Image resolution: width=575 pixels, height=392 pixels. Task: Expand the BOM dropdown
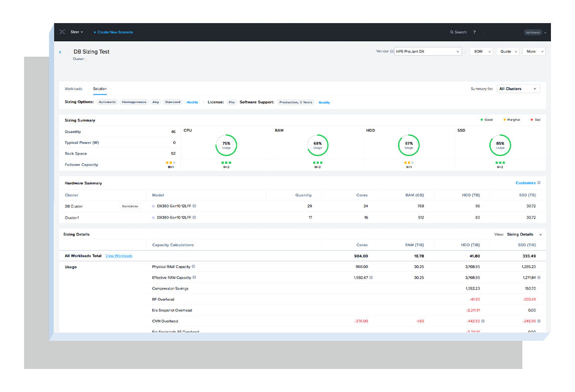481,52
